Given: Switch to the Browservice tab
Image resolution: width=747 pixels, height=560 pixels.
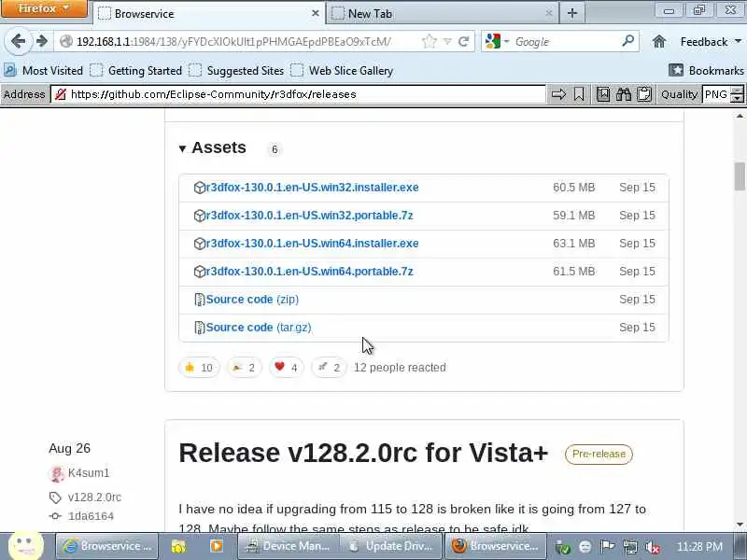Looking at the screenshot, I should tap(208, 13).
